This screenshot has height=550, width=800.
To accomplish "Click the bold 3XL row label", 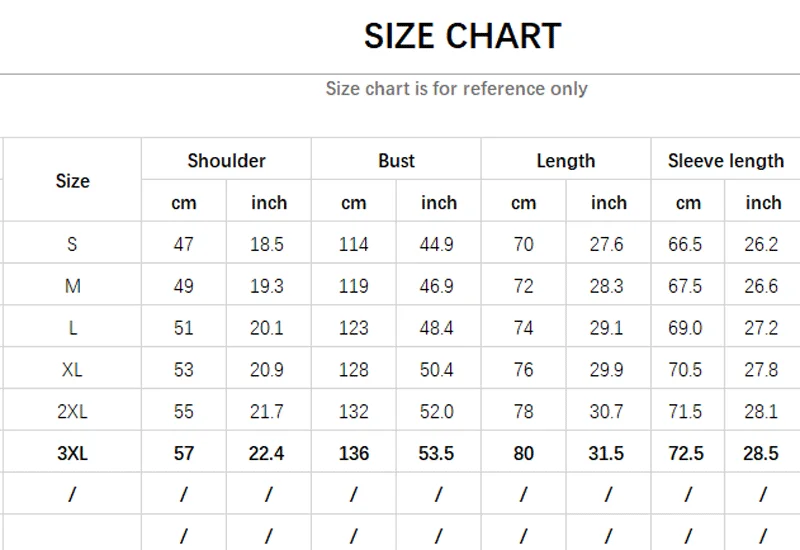I will coord(72,454).
